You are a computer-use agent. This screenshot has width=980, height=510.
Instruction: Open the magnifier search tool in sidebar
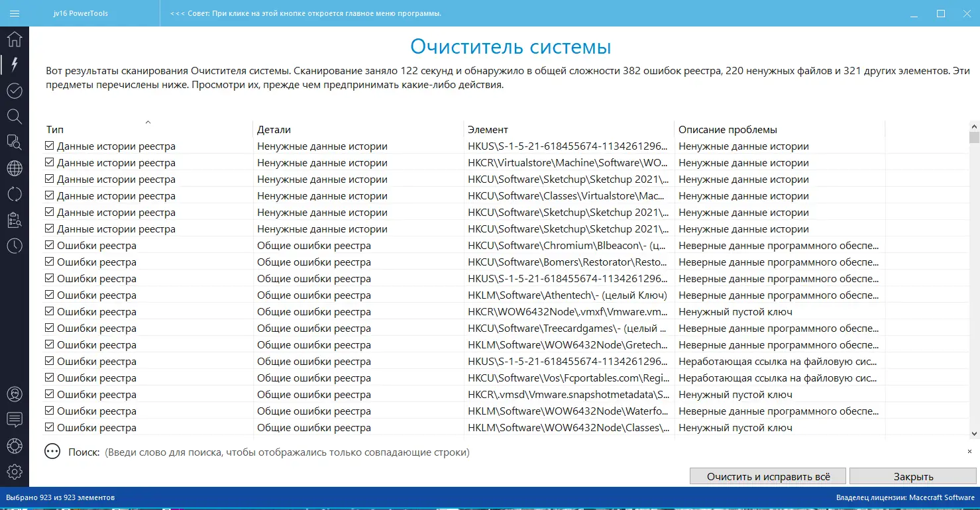pos(15,117)
